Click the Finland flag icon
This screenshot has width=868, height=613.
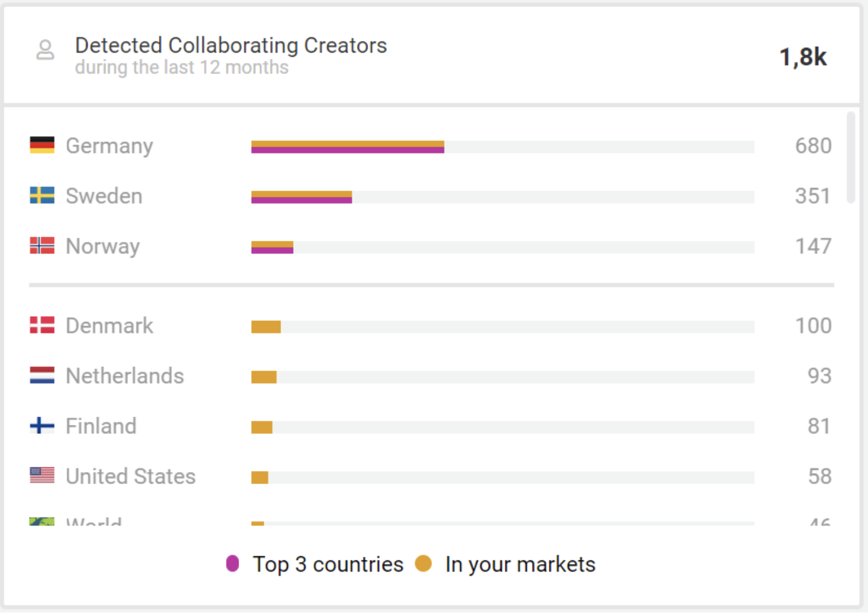point(42,426)
